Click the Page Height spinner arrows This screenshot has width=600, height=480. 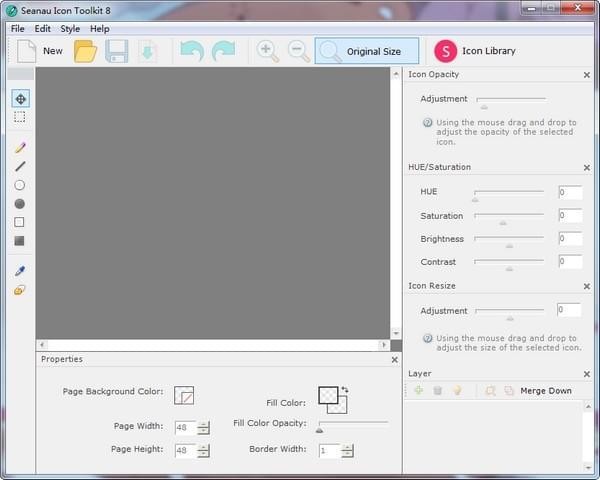pos(203,451)
